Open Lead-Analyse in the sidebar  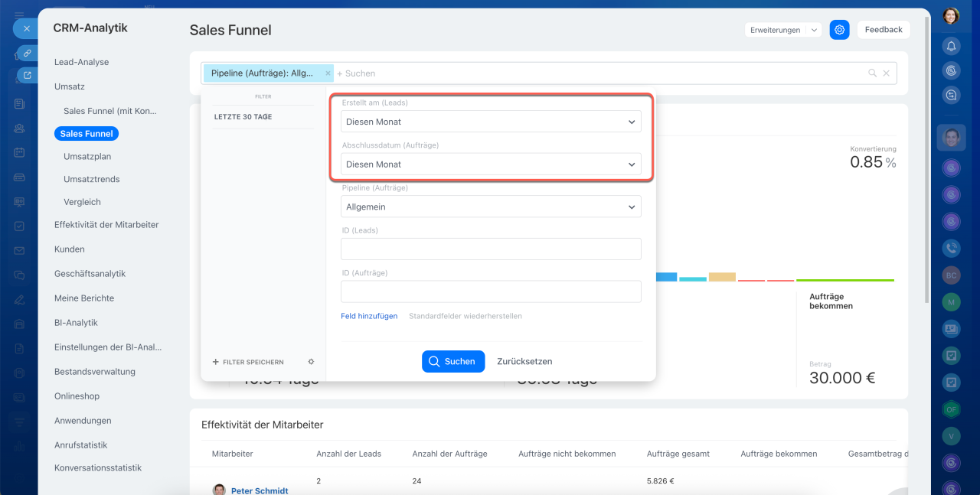pos(82,62)
